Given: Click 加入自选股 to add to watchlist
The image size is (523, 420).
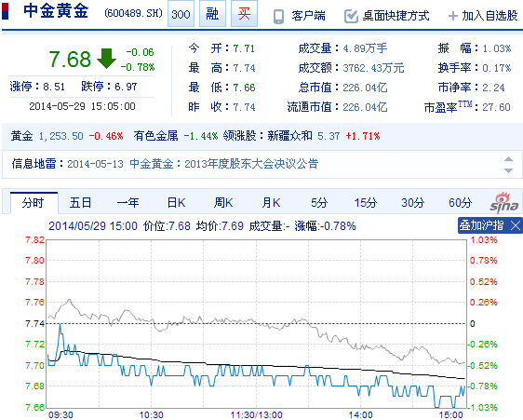Looking at the screenshot, I should click(x=489, y=16).
